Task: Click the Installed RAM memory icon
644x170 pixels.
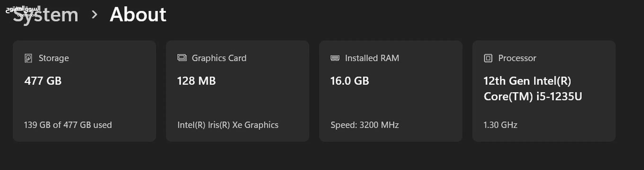Action: tap(335, 58)
